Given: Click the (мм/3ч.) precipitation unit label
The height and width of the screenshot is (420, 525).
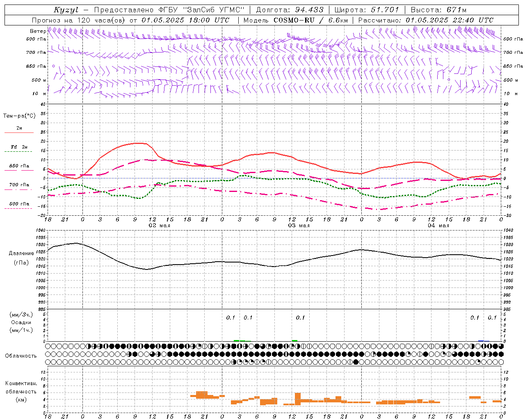Looking at the screenshot, I should tap(21, 315).
